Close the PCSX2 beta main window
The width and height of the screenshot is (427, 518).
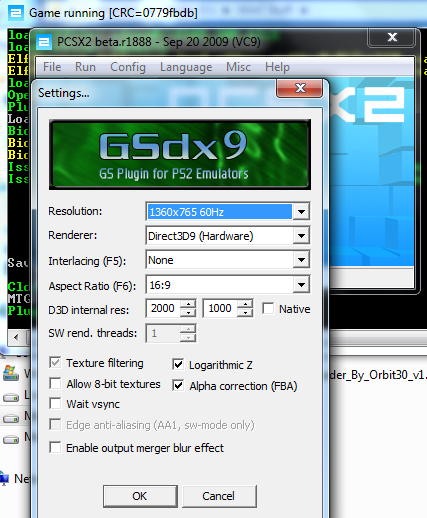point(392,37)
